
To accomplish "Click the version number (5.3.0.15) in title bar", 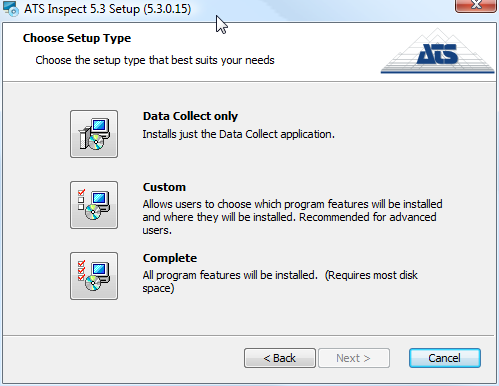I will tap(167, 9).
